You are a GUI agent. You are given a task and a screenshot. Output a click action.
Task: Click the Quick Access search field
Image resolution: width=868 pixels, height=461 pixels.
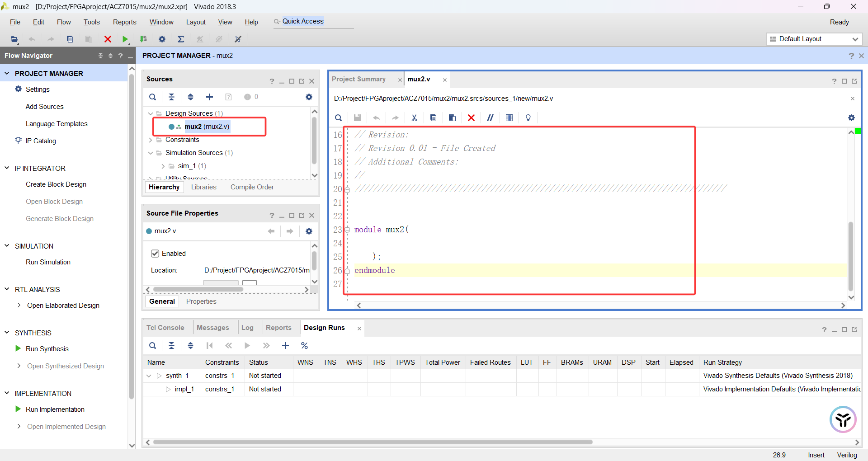[x=314, y=22]
